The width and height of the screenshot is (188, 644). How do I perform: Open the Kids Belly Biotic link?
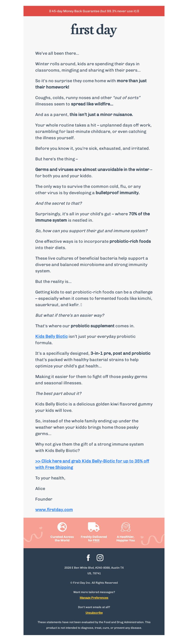(51, 336)
